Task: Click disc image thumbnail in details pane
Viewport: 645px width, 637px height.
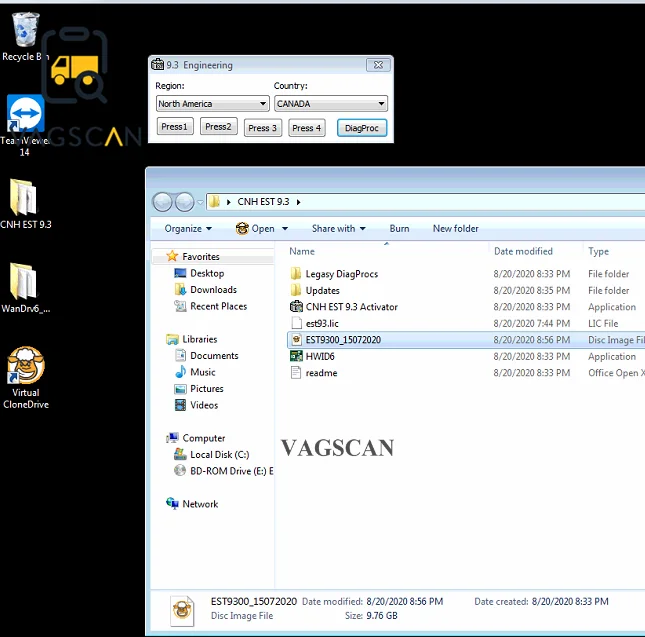Action: [x=182, y=610]
